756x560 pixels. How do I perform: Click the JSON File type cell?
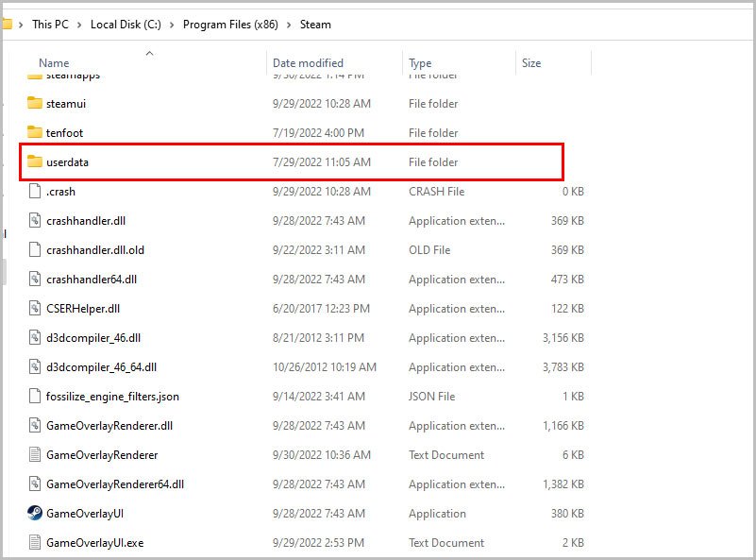(432, 397)
